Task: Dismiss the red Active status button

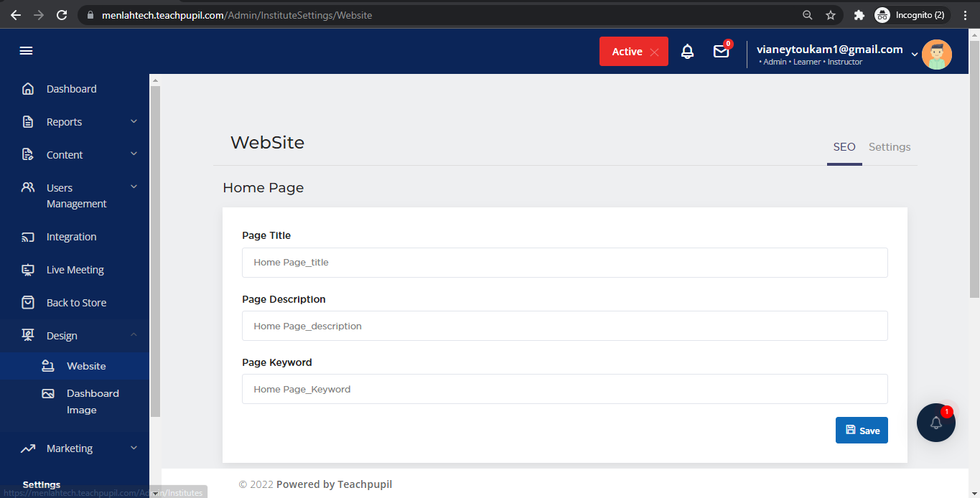Action: coord(653,52)
